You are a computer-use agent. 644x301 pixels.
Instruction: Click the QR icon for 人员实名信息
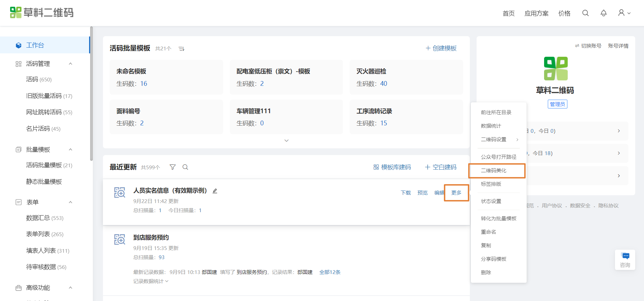click(x=119, y=193)
